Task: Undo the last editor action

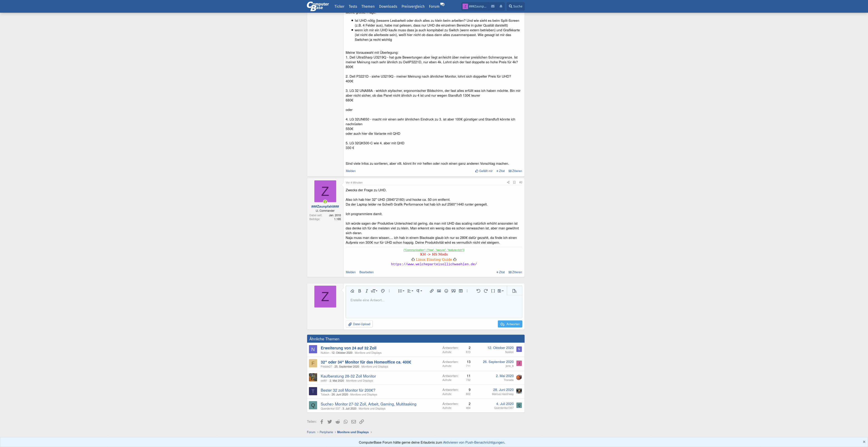Action: [x=478, y=291]
